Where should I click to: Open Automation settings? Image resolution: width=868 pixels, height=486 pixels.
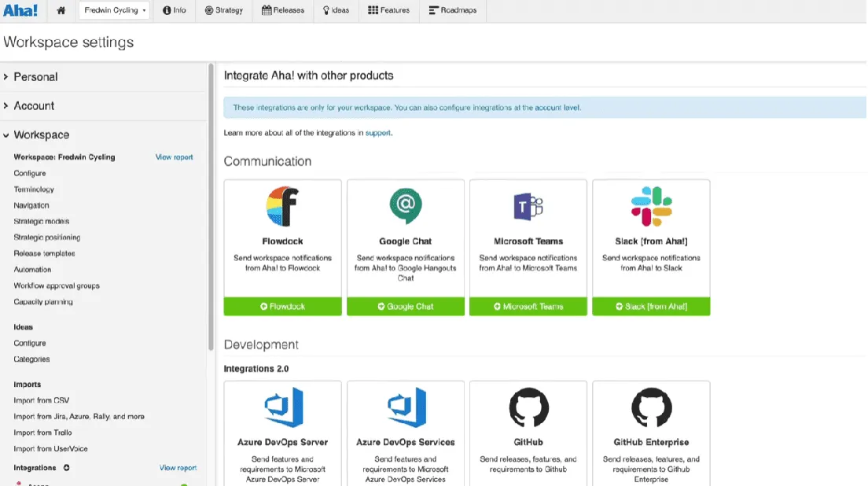point(33,270)
